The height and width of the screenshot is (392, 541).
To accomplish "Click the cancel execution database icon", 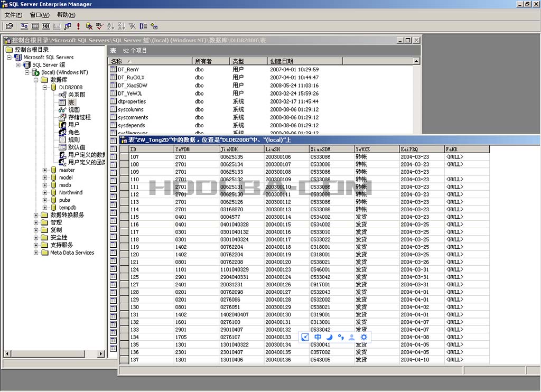I will 89,26.
